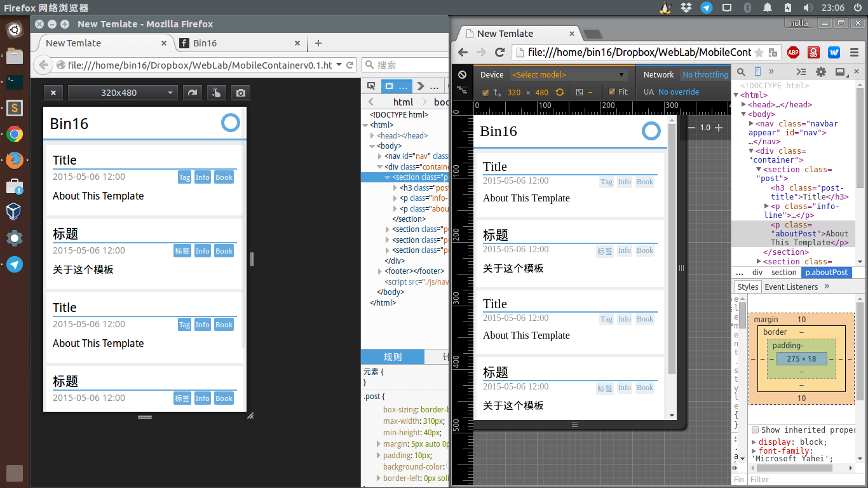Take a screenshot with the camera icon
The image size is (868, 488).
[240, 93]
